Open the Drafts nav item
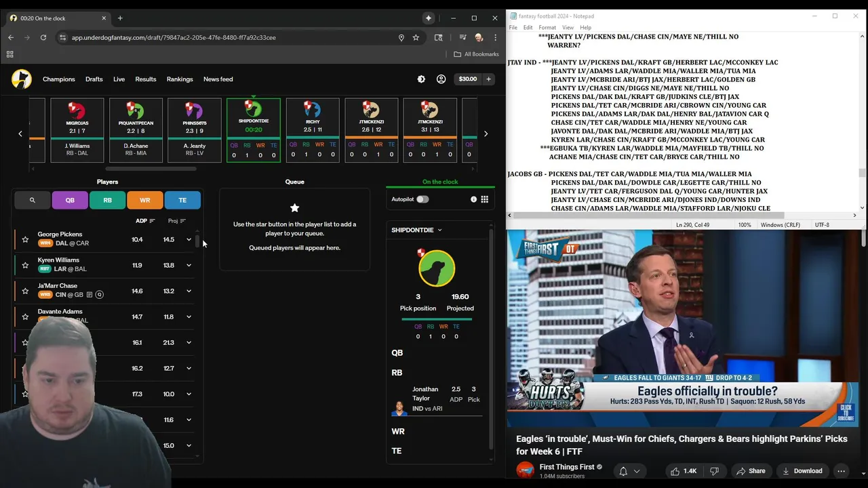This screenshot has width=868, height=488. pyautogui.click(x=94, y=79)
